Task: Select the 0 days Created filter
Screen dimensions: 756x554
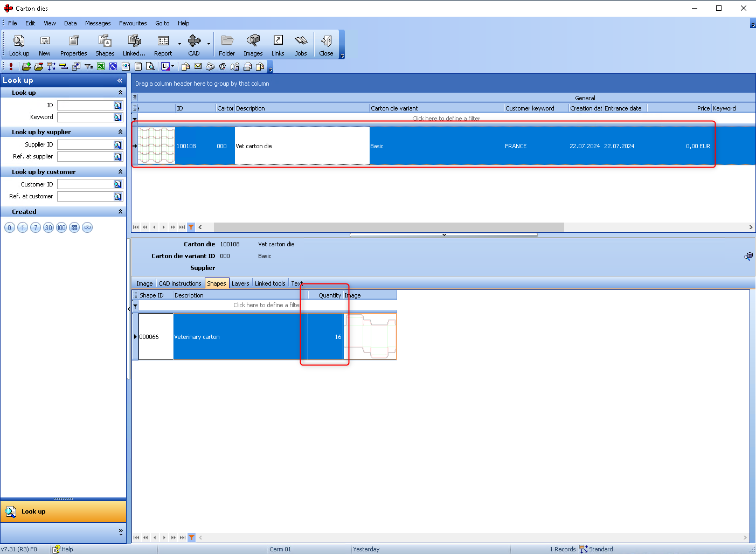Action: [10, 227]
